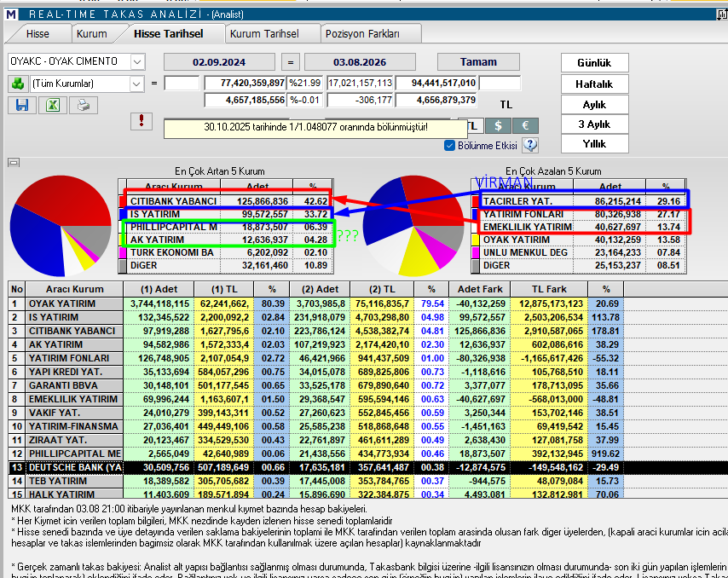Open institution group selector green icon
Screen dimensions: 728x578
pos(18,84)
